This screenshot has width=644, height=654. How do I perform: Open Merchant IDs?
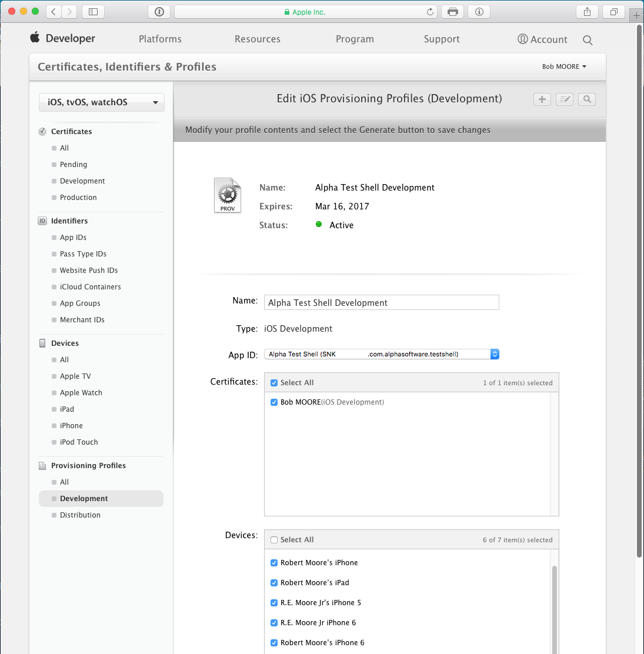(82, 320)
